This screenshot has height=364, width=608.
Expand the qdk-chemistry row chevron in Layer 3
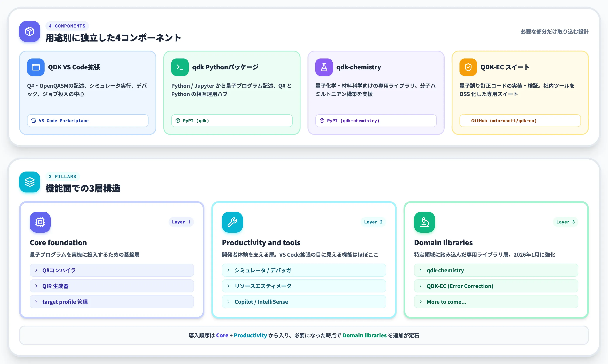click(421, 270)
